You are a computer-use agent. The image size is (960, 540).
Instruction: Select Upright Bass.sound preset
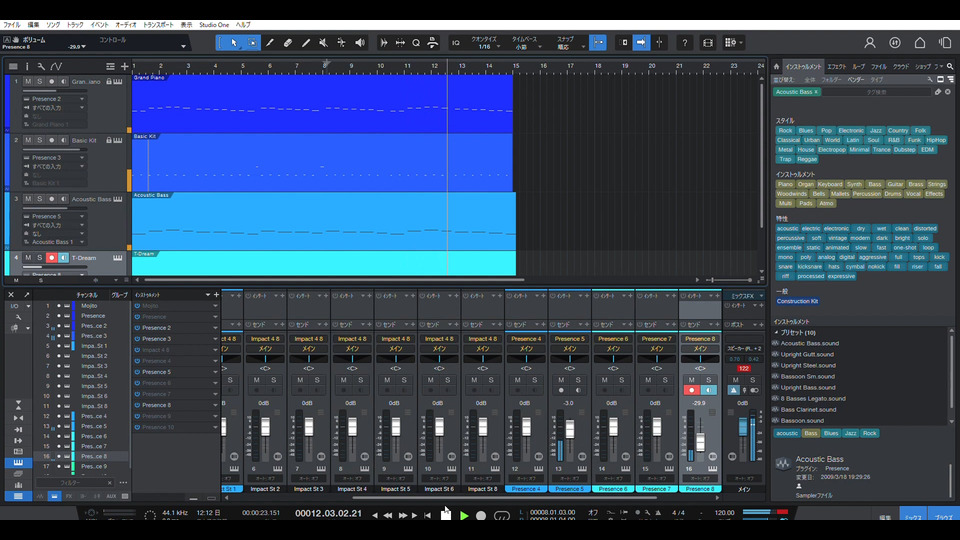[x=807, y=387]
